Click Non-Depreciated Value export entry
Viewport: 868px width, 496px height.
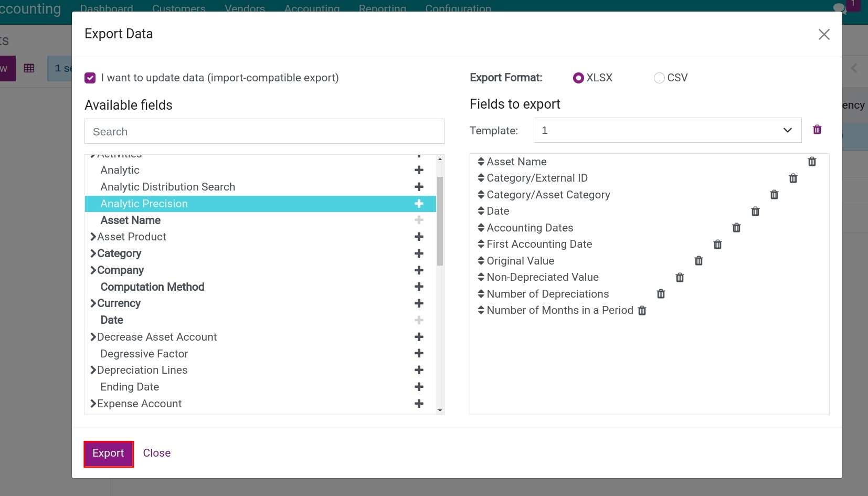pos(543,277)
